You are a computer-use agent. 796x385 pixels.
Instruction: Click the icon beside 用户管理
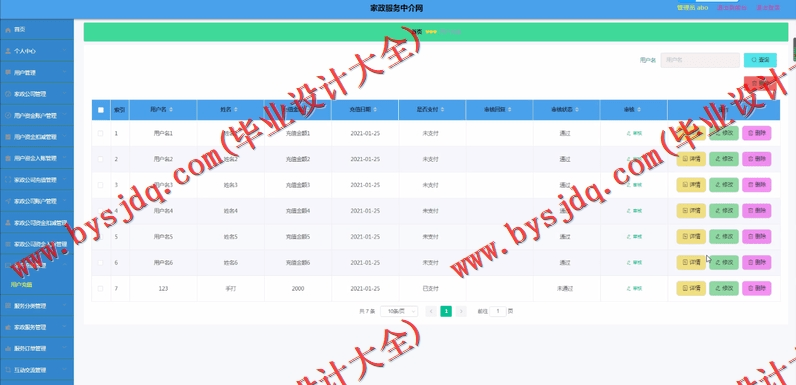pyautogui.click(x=8, y=73)
